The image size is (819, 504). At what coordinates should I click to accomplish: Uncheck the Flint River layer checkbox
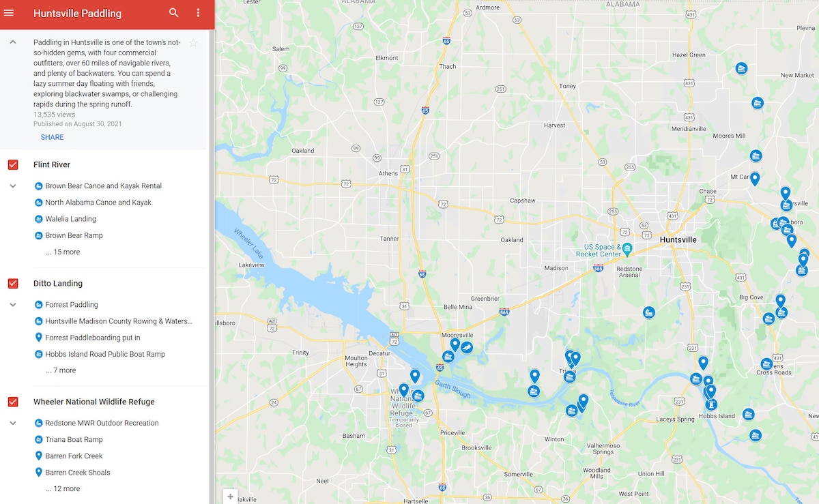pos(13,165)
